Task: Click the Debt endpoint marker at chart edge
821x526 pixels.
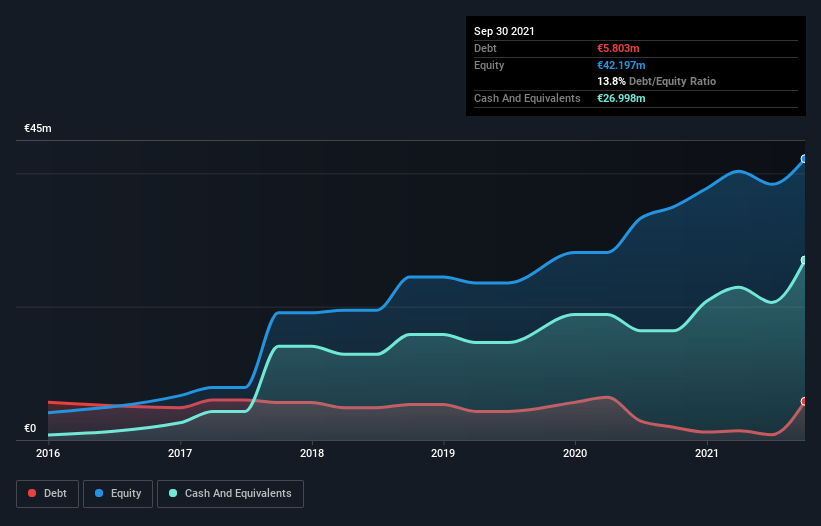Action: pyautogui.click(x=804, y=401)
